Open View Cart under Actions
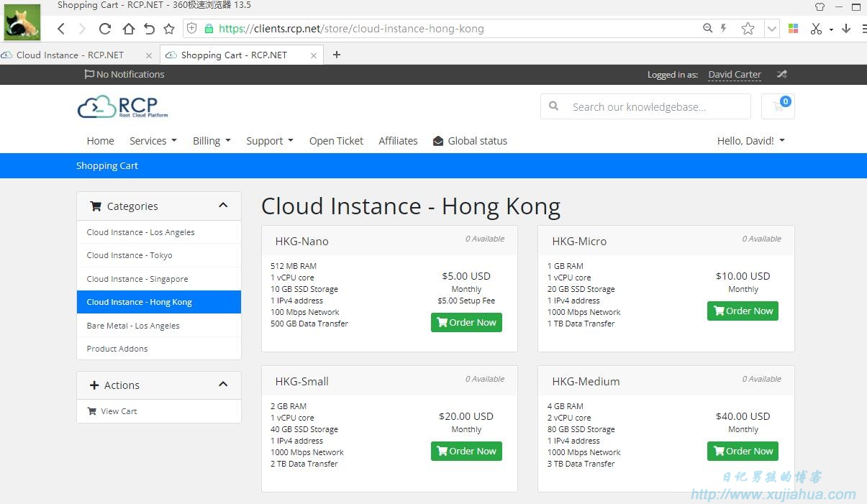This screenshot has height=504, width=867. (x=159, y=411)
